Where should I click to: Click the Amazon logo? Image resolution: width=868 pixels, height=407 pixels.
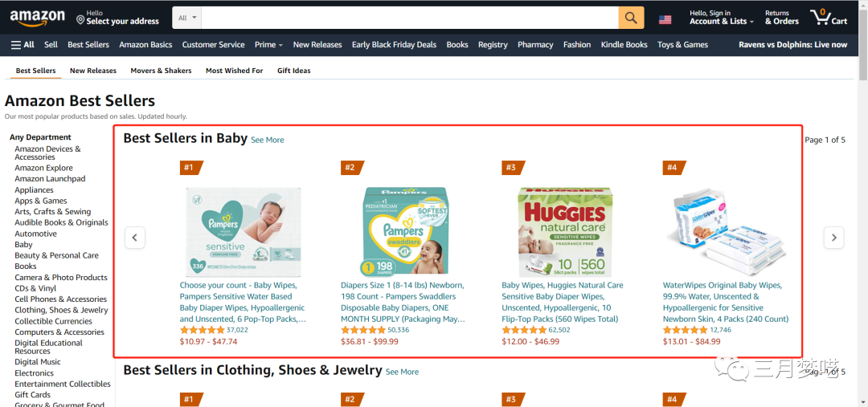[37, 17]
